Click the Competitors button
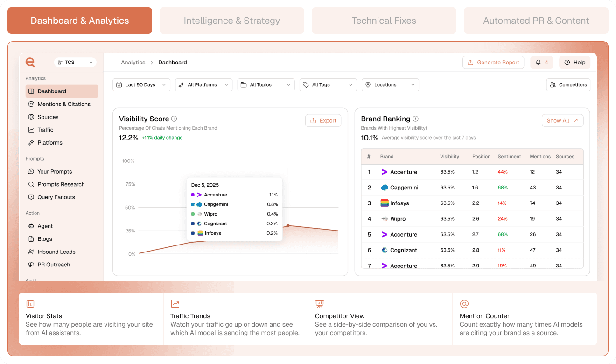Screen dimensions: 616x364 point(568,85)
